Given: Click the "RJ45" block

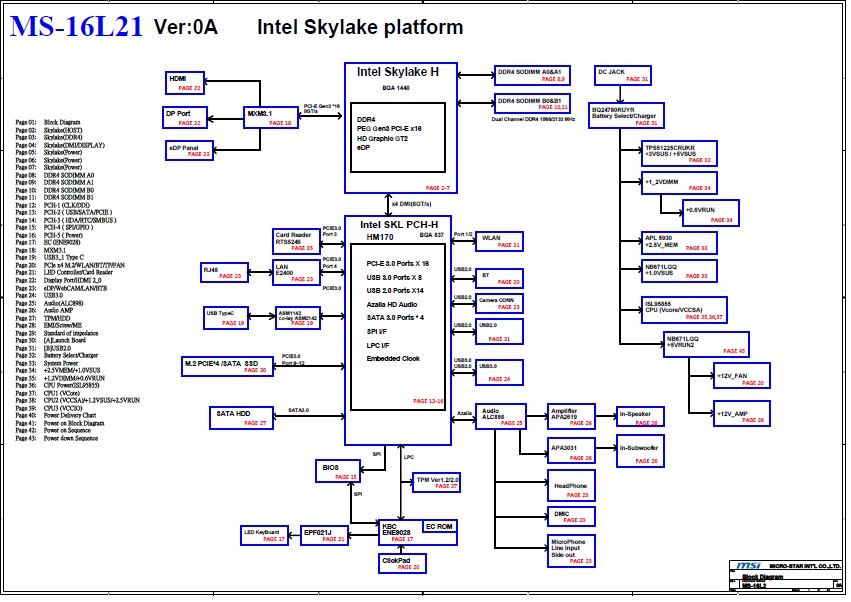Looking at the screenshot, I should 225,272.
